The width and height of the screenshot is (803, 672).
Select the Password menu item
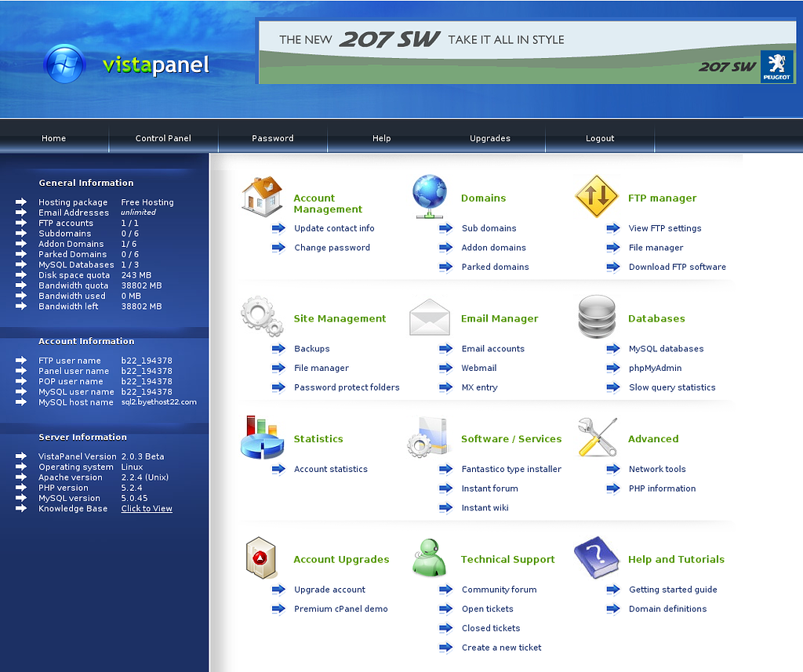point(272,138)
